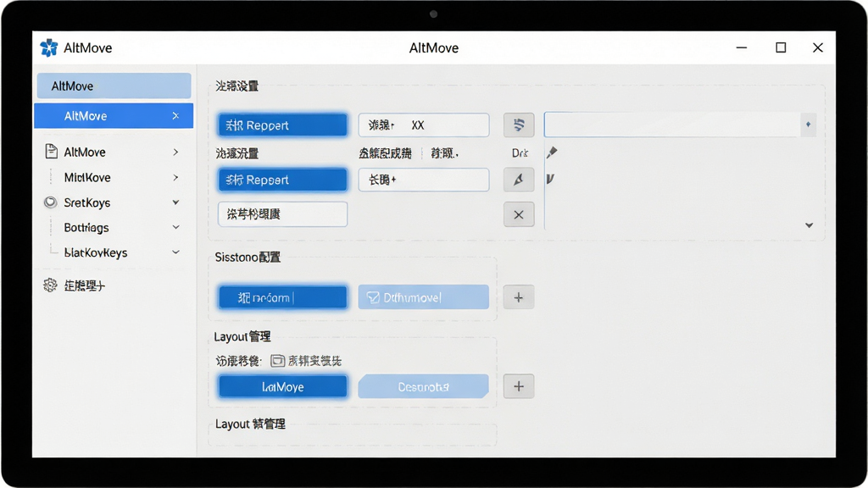Toggle the checkbox in the Layout section
Image resolution: width=868 pixels, height=488 pixels.
pyautogui.click(x=277, y=361)
